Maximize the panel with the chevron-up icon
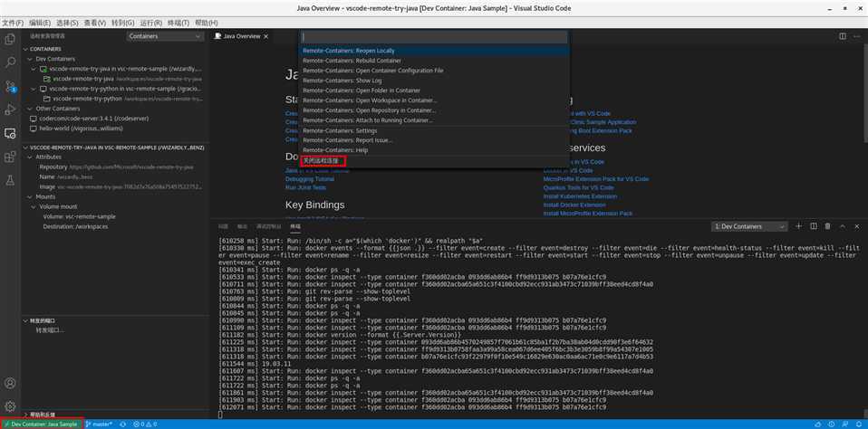 click(843, 226)
